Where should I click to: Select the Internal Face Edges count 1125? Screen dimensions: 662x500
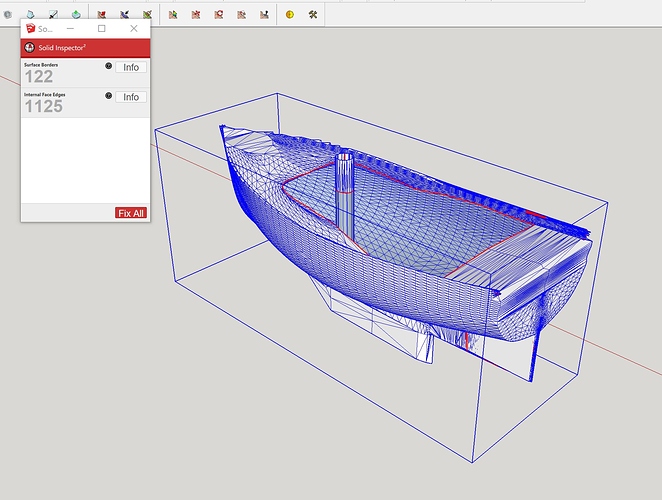pyautogui.click(x=44, y=106)
